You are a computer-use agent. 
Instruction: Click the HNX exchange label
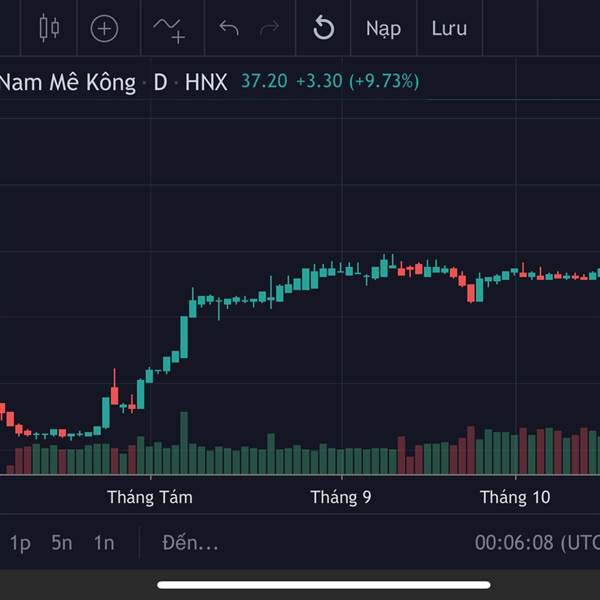tap(206, 82)
